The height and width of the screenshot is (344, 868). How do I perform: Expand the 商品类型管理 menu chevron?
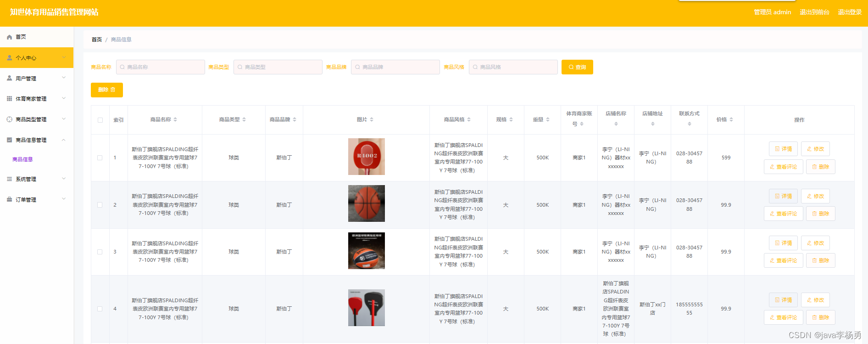pyautogui.click(x=64, y=119)
